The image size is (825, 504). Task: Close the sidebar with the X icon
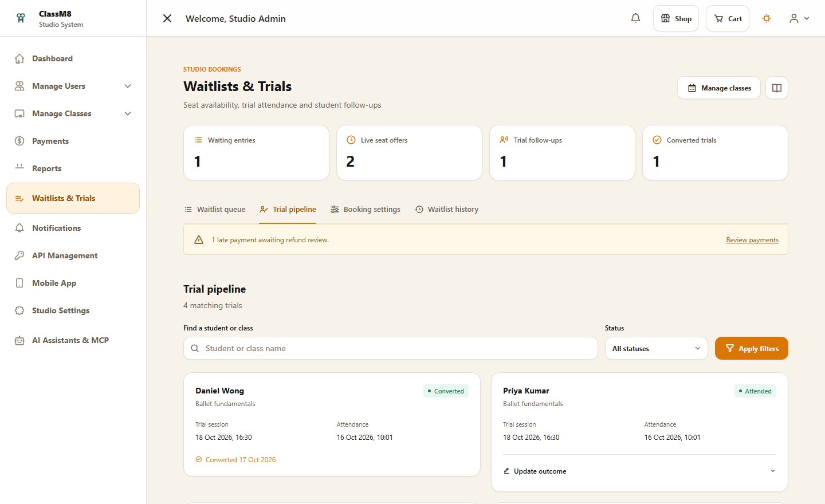click(167, 18)
